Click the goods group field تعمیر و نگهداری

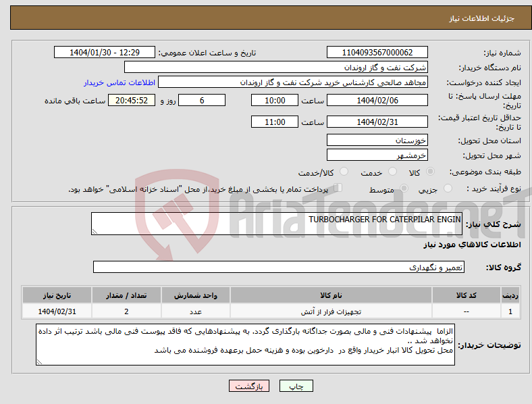click(x=279, y=267)
